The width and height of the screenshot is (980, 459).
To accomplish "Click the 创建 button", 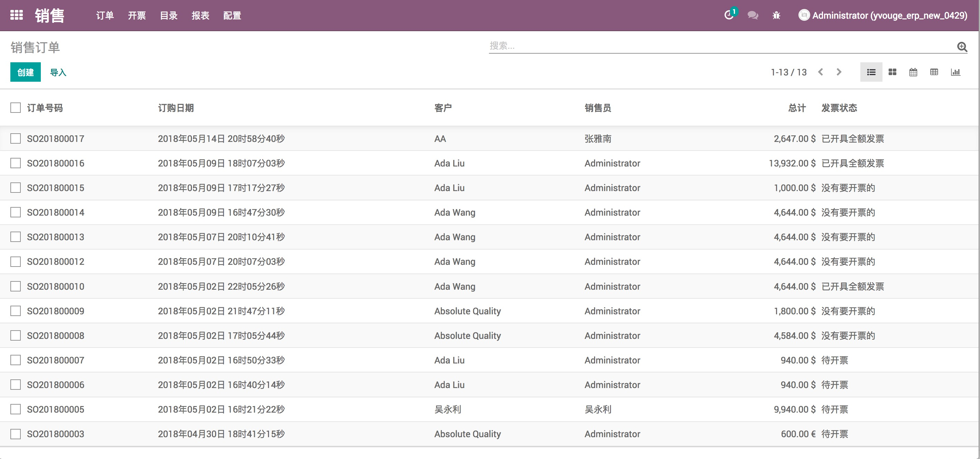I will [x=26, y=72].
